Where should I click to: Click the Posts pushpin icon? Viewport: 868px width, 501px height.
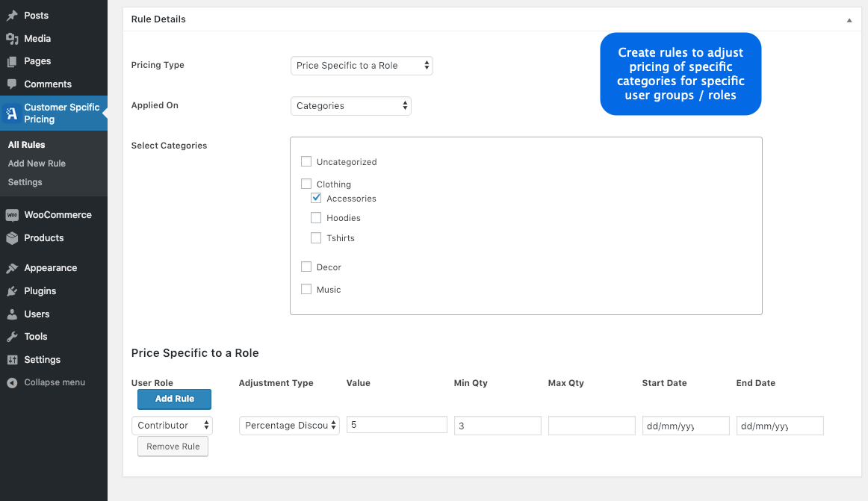(x=11, y=15)
